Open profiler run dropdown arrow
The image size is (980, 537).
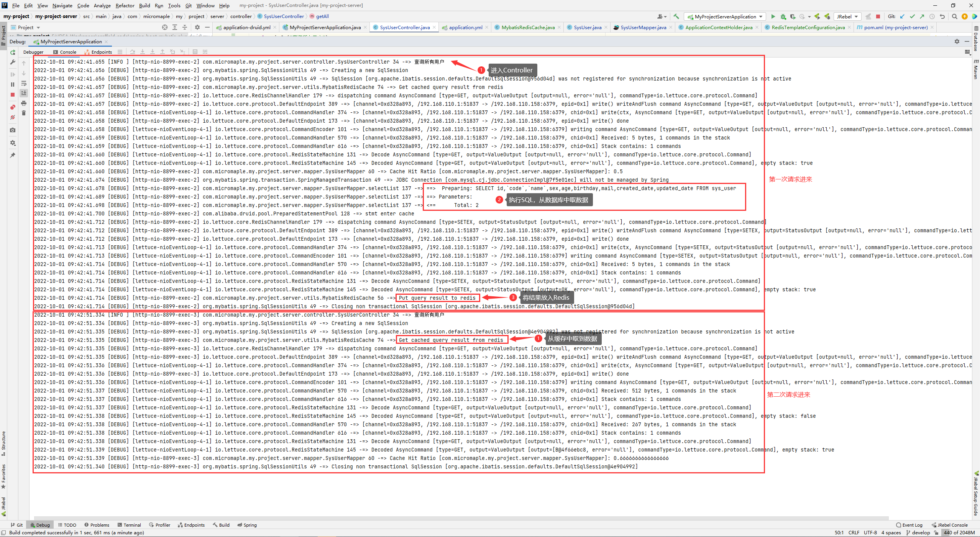809,16
